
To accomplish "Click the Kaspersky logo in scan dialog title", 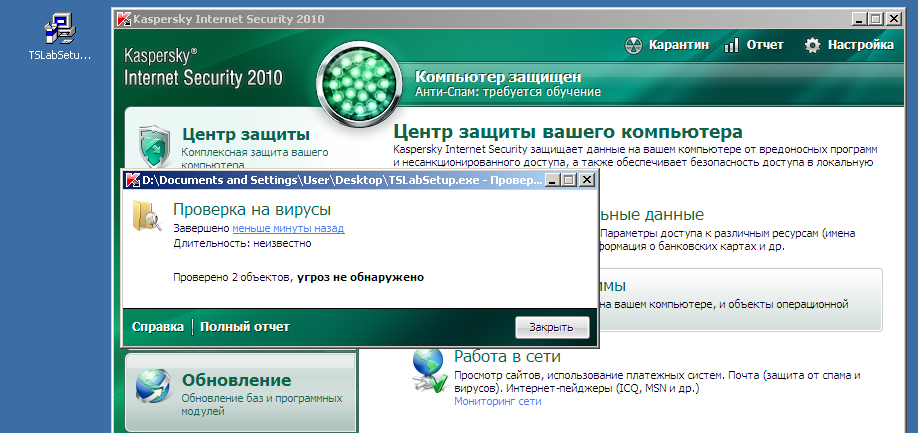I will tap(133, 180).
